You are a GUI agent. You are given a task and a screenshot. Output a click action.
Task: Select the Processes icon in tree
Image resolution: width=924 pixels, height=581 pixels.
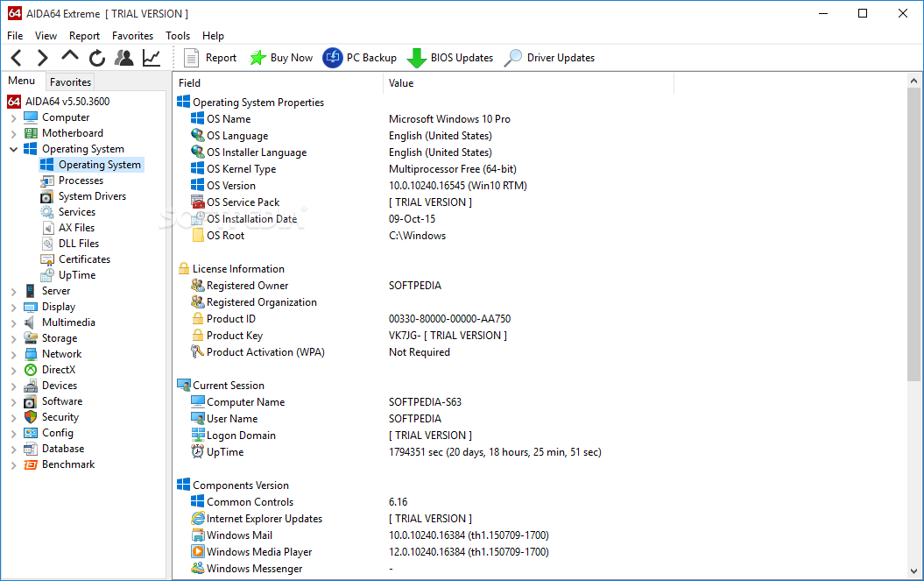[x=47, y=181]
